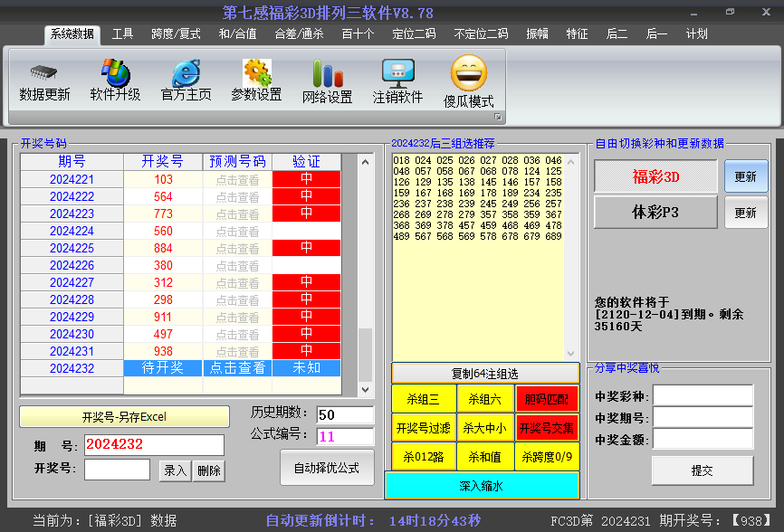Expand ribbon group launcher corner icon
Viewport: 784px width, 532px height.
[498, 117]
